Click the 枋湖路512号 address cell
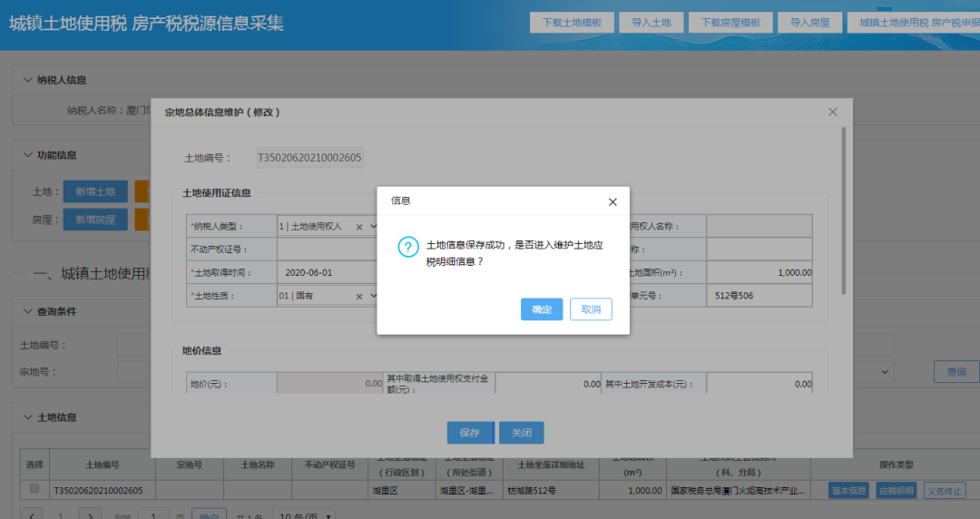Screen dimensions: 980x519 pyautogui.click(x=550, y=491)
